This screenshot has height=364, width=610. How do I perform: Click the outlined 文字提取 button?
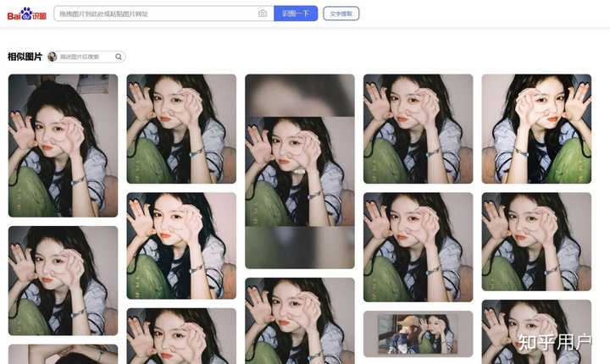pos(341,14)
